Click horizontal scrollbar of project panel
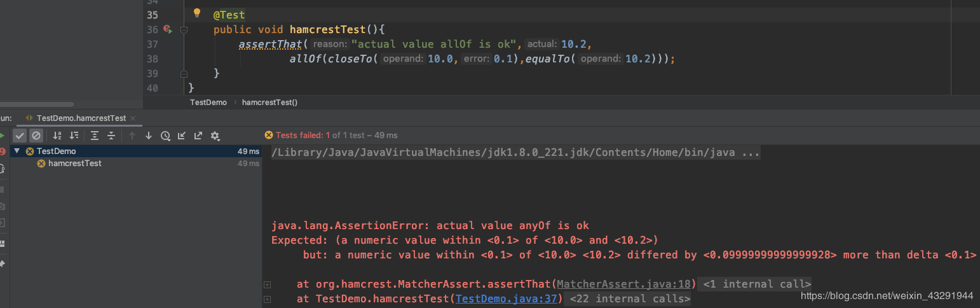The height and width of the screenshot is (308, 980). point(37,104)
